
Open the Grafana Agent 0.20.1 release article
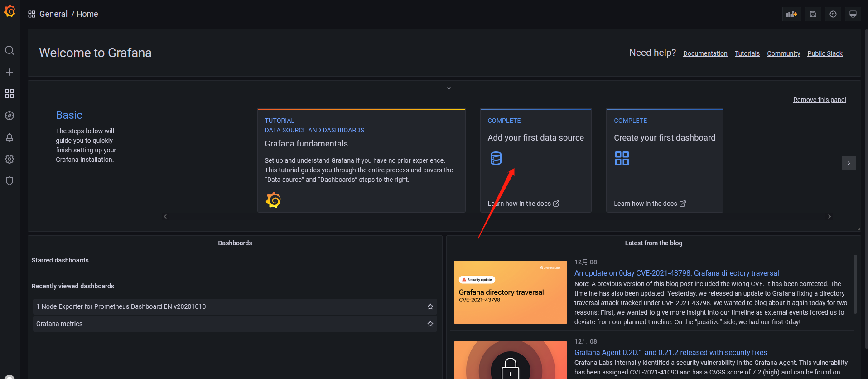(x=671, y=352)
